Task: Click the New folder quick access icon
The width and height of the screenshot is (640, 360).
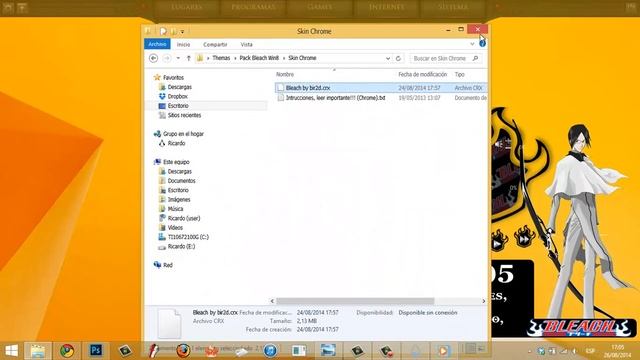Action: pyautogui.click(x=174, y=31)
